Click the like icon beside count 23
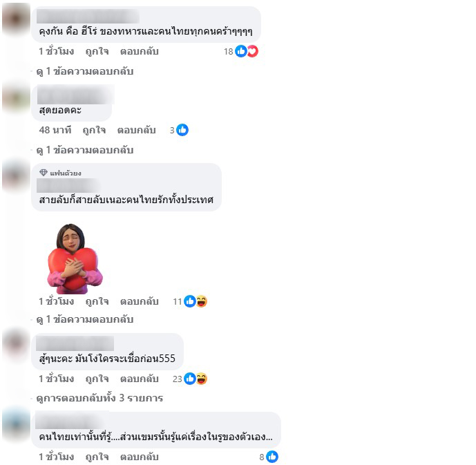The height and width of the screenshot is (465, 476). pos(190,379)
